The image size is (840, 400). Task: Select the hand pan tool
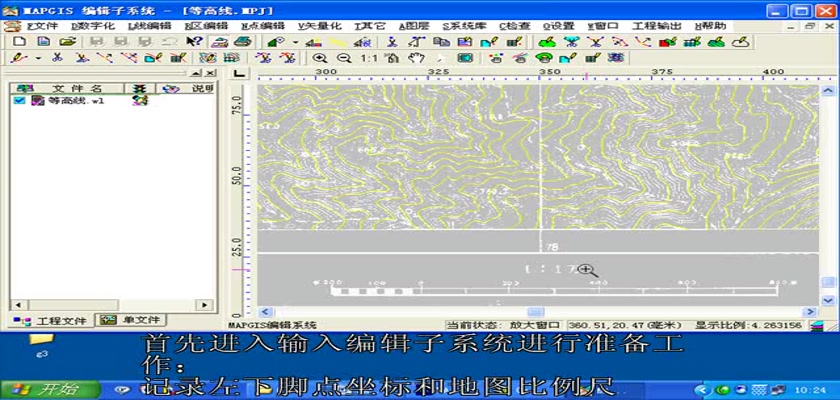[x=416, y=58]
